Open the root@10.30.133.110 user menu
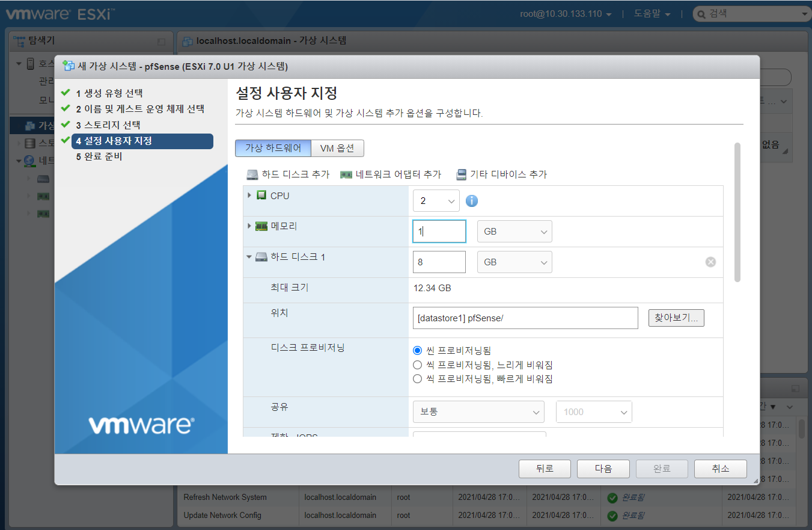Viewport: 812px width, 530px height. pos(566,14)
